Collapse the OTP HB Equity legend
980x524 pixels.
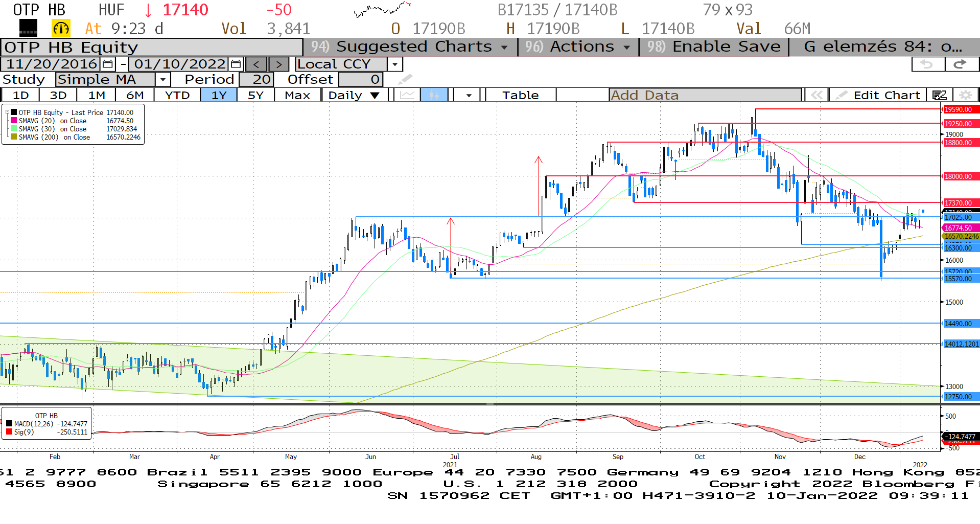pyautogui.click(x=7, y=112)
